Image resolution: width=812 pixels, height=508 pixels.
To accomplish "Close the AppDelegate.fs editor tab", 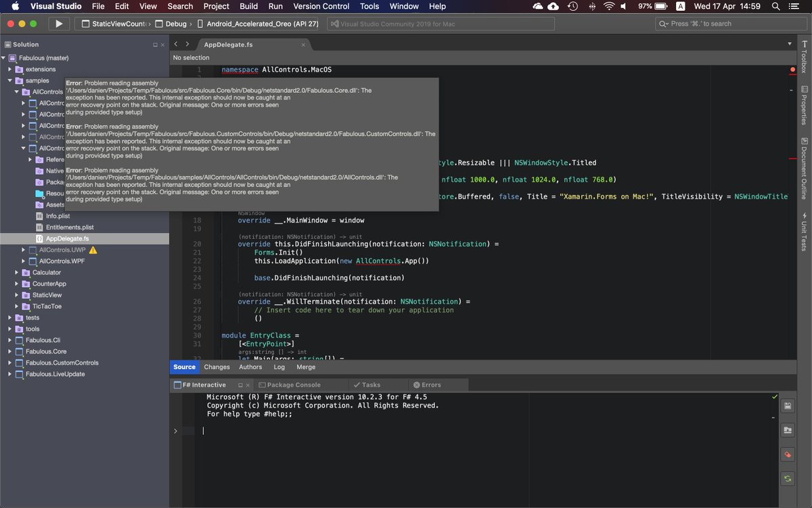I will [x=304, y=45].
